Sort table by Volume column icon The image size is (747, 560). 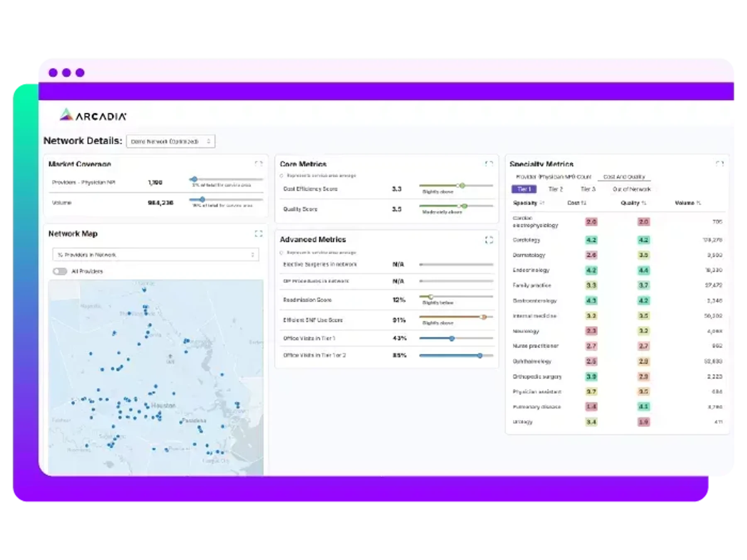[x=698, y=203]
